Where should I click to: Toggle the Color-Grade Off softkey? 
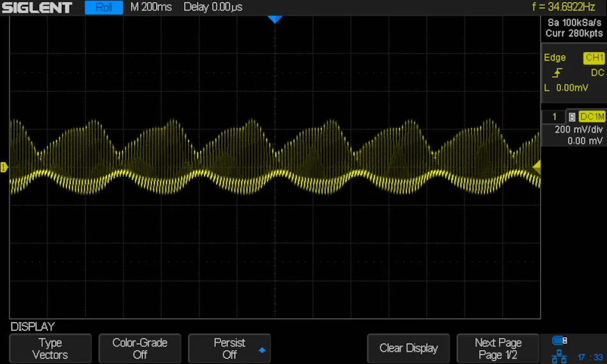140,349
